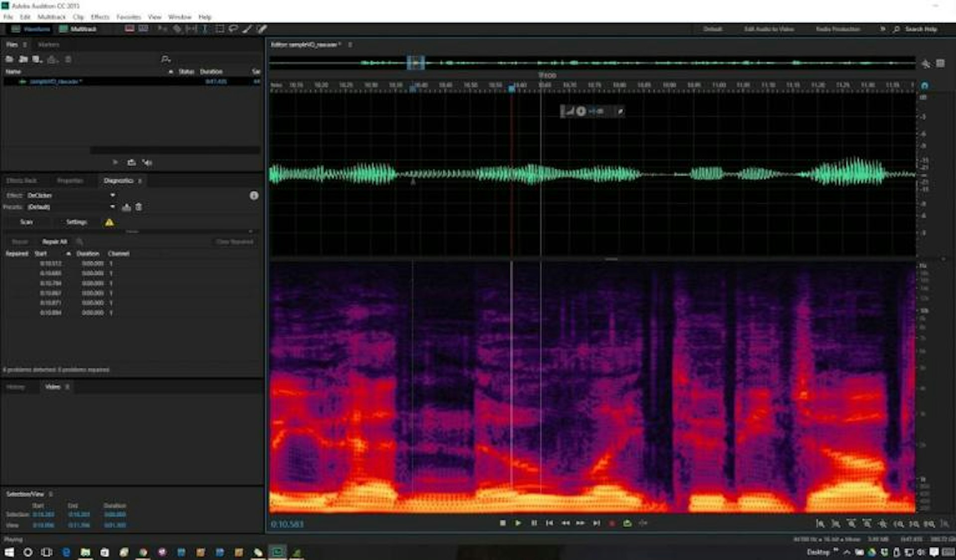Screen dimensions: 956x560
Task: Toggle Loop Playback in Files preview
Action: pos(131,162)
